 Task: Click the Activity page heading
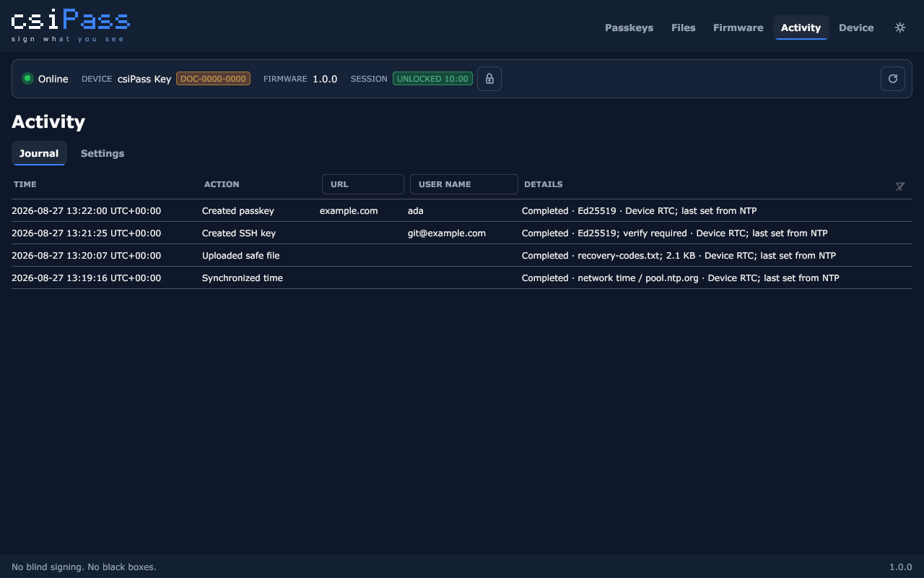point(48,121)
